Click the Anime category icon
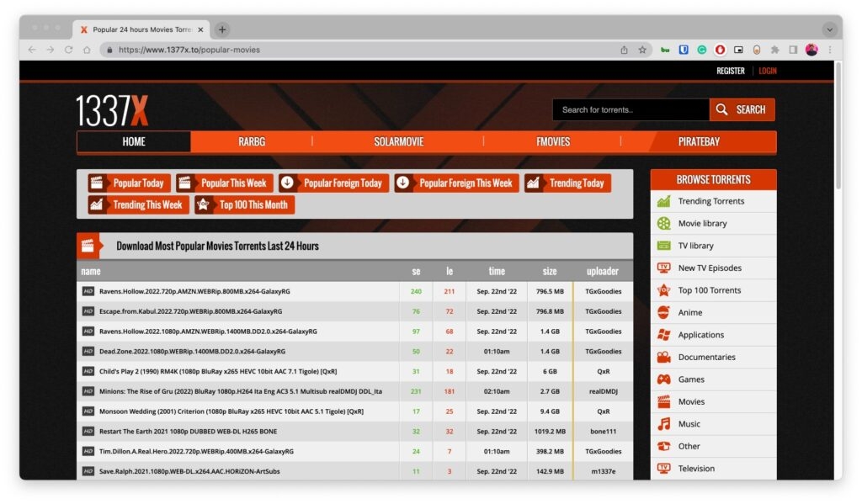862x504 pixels. tap(663, 312)
